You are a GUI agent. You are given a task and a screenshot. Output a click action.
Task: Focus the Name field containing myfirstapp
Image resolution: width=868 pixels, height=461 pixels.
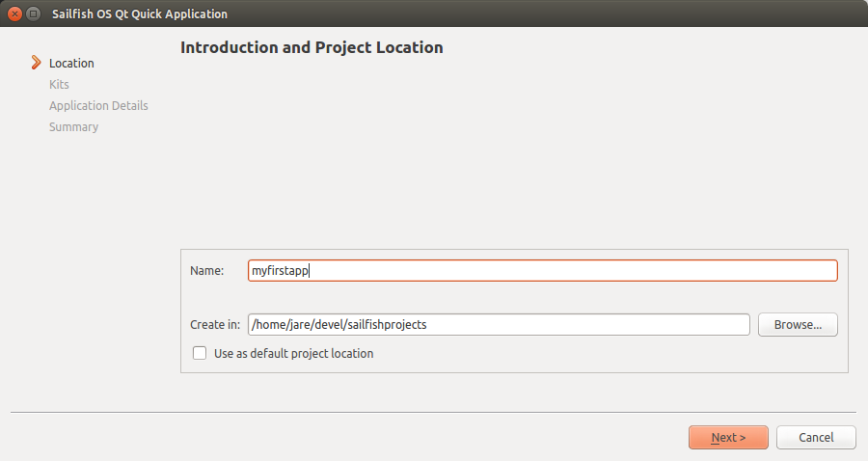point(542,271)
